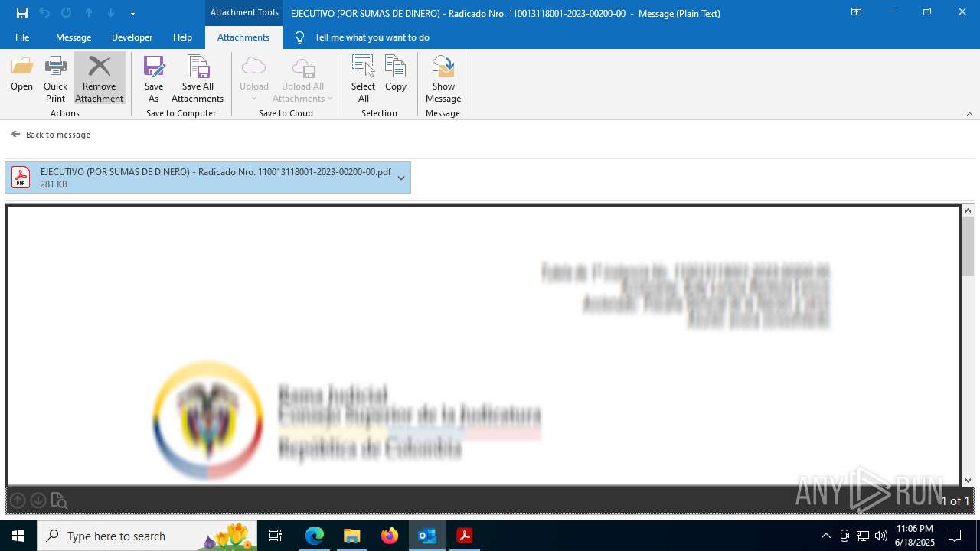Launch Firefox from taskbar

click(390, 536)
